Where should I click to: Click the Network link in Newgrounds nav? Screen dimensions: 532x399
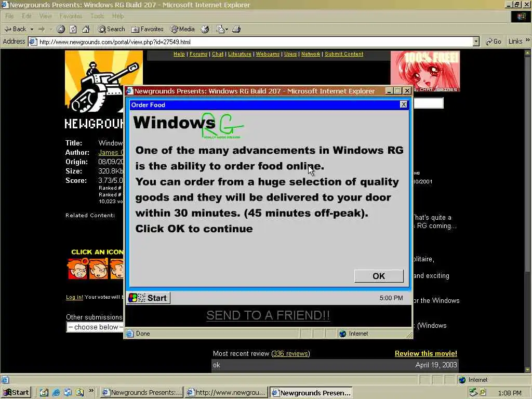311,54
